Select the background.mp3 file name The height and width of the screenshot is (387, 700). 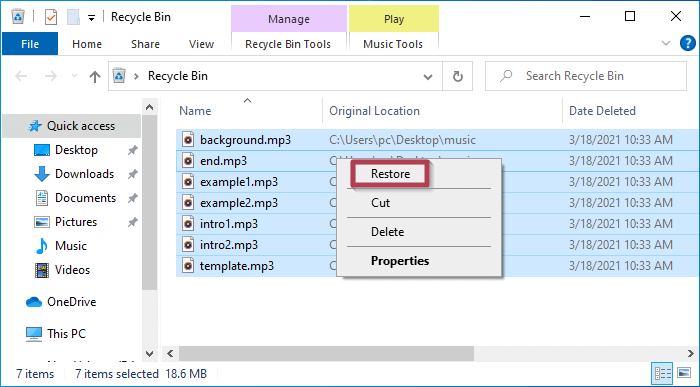(245, 140)
